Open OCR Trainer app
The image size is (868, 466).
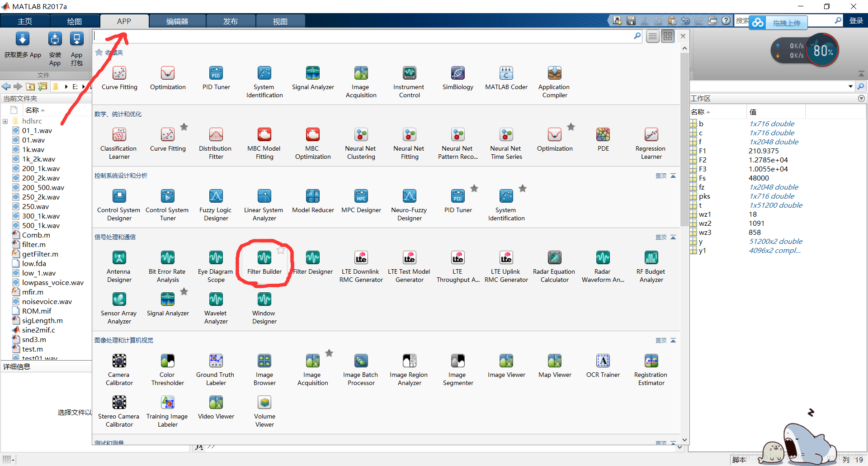(603, 366)
